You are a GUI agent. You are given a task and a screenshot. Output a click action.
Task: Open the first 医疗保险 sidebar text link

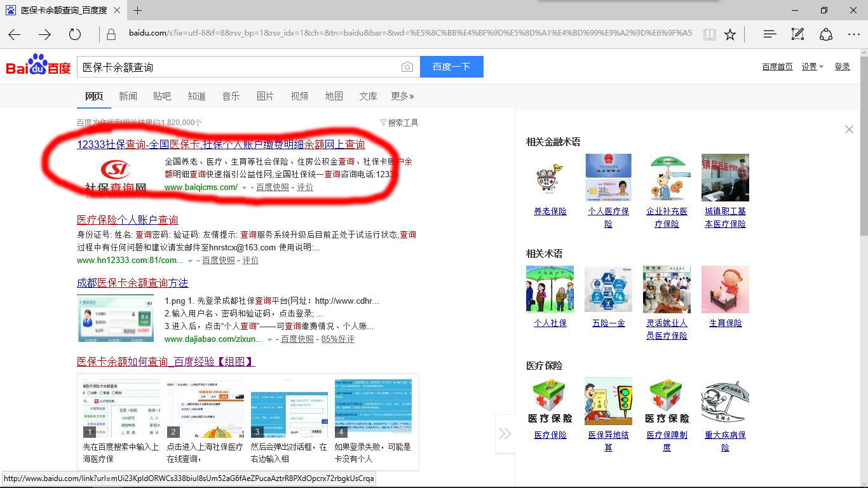coord(550,435)
